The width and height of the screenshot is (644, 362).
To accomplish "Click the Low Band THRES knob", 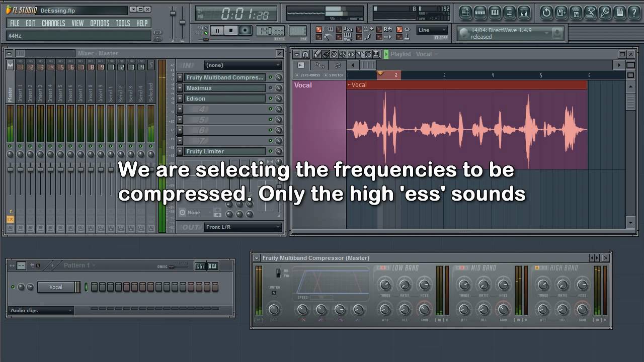I will point(385,285).
